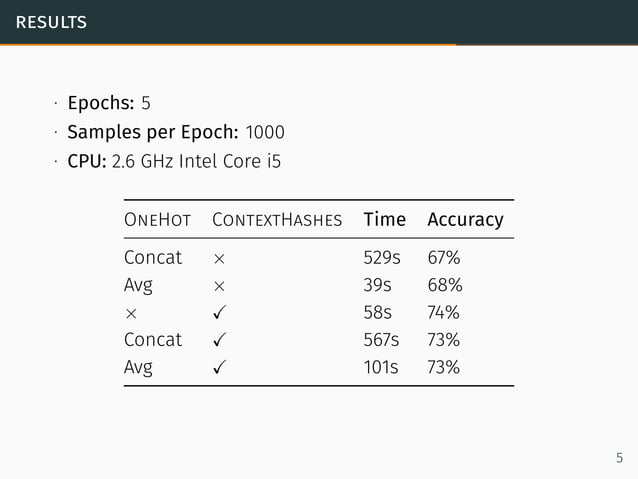Click the checkmark in the 567s row
This screenshot has width=638, height=479.
pos(219,340)
